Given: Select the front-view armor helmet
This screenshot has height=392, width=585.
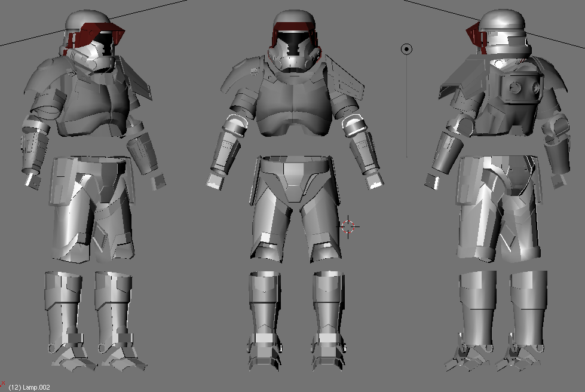Looking at the screenshot, I should (x=295, y=41).
